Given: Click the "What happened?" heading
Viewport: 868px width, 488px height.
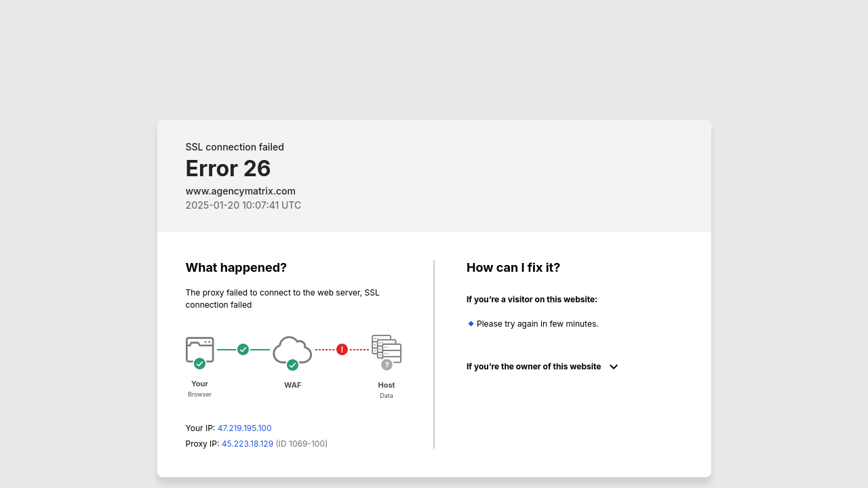Looking at the screenshot, I should (236, 268).
